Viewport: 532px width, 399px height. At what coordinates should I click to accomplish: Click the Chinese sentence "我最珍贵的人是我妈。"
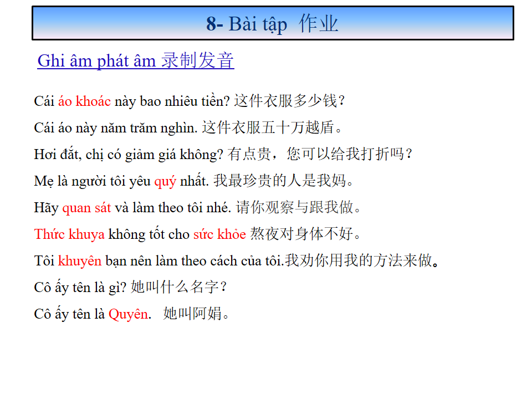coord(283,181)
